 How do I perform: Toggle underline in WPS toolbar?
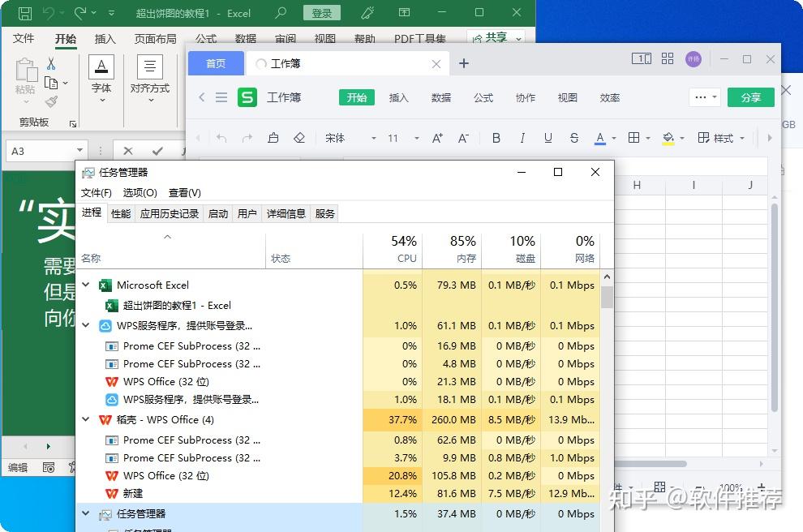coord(548,138)
